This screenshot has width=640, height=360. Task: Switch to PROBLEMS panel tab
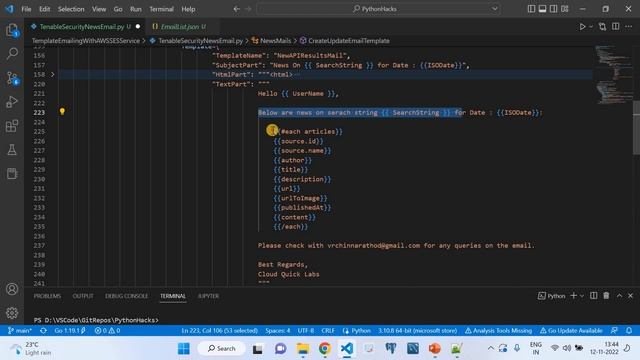tap(47, 296)
